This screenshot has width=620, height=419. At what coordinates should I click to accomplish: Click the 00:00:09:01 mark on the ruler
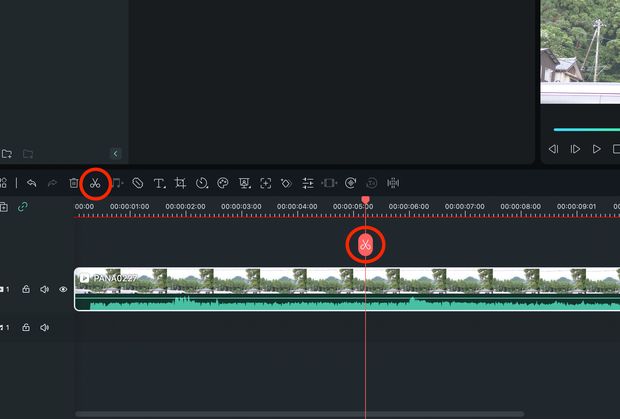tap(577, 206)
